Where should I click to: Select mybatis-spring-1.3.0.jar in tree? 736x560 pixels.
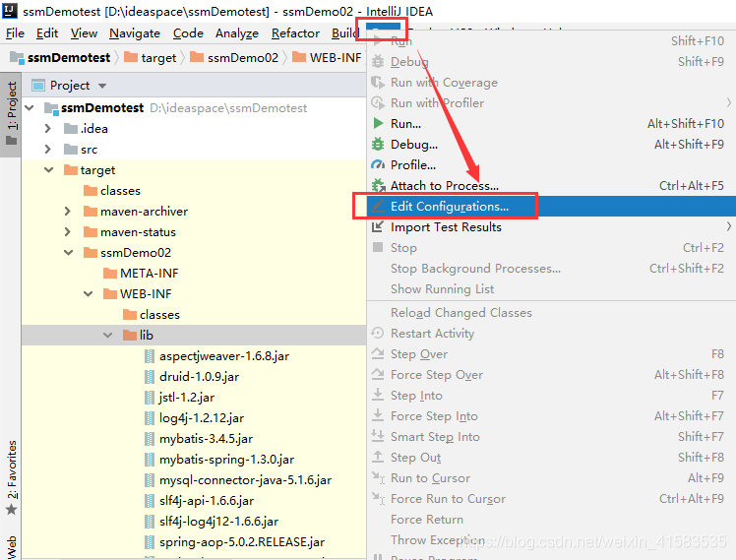pos(226,459)
